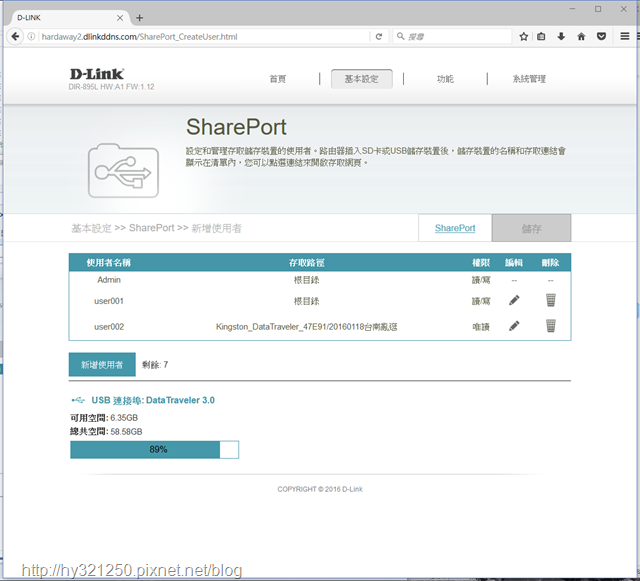The image size is (640, 581).
Task: Click the 新增使用者 button
Action: [102, 364]
